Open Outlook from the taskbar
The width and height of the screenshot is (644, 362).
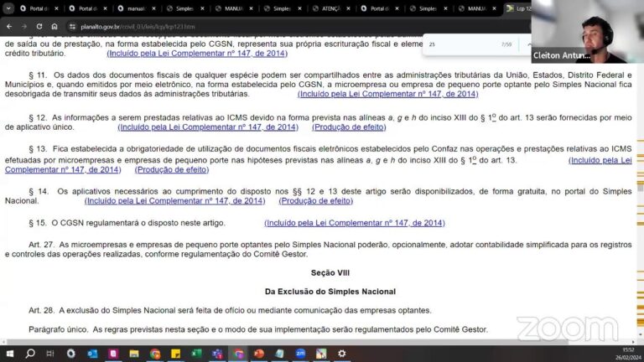[92, 354]
